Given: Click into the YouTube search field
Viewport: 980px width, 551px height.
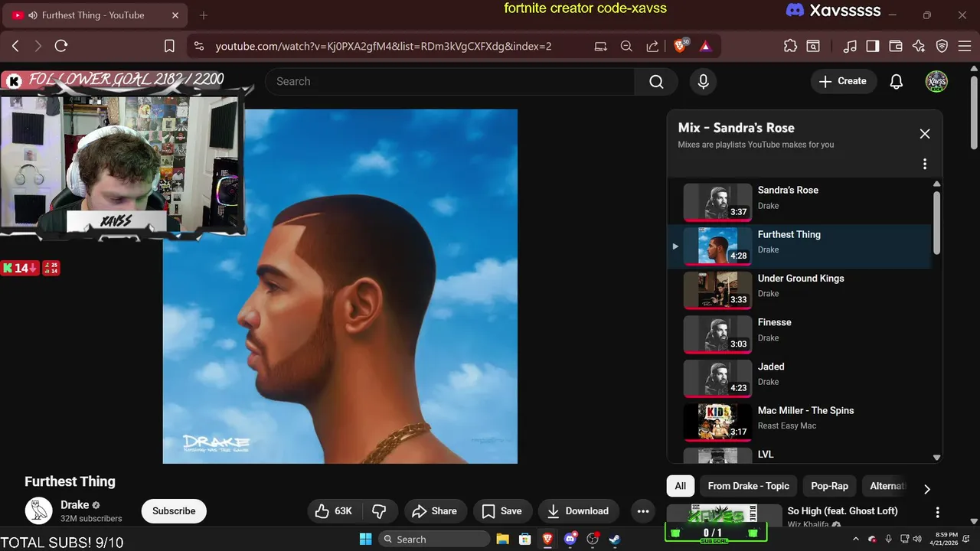Looking at the screenshot, I should (x=449, y=81).
